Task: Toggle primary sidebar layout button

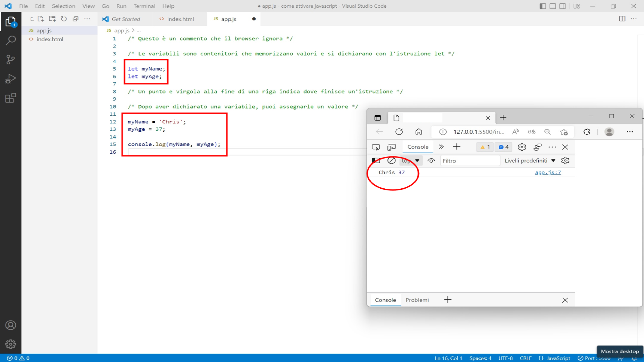Action: click(542, 6)
